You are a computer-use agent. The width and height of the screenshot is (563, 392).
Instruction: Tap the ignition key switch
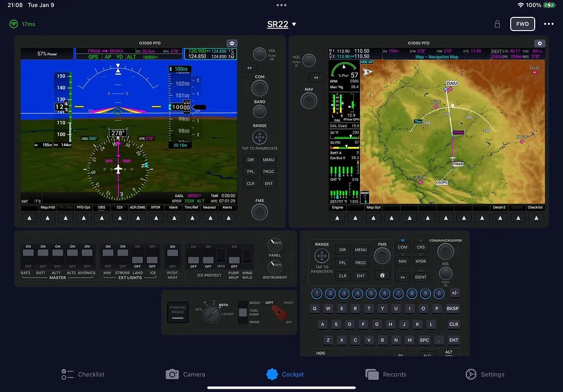click(212, 314)
